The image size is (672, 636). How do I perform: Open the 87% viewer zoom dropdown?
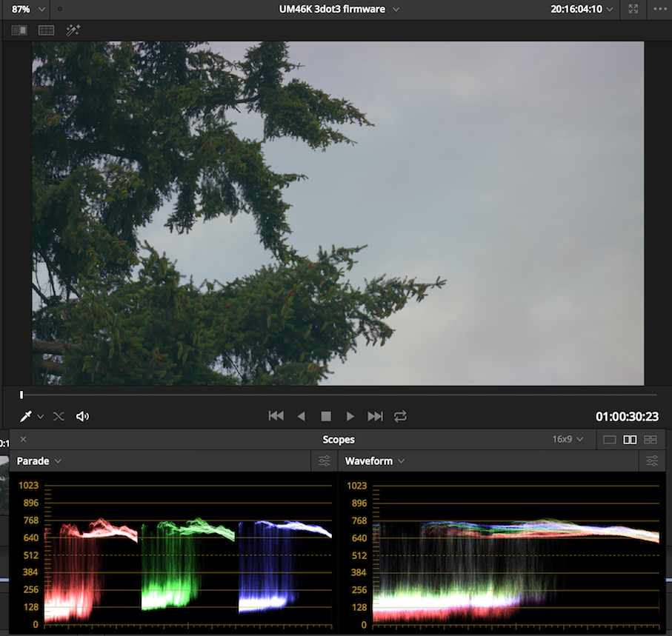coord(27,9)
